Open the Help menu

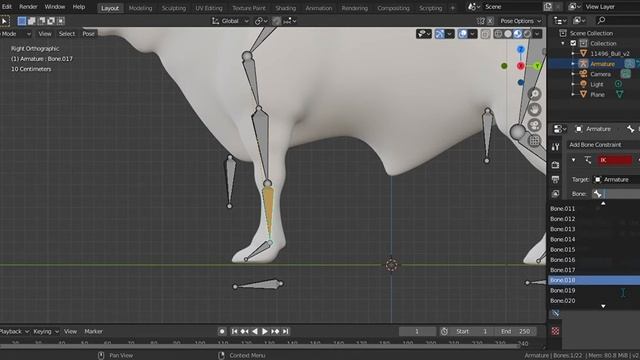[x=78, y=7]
